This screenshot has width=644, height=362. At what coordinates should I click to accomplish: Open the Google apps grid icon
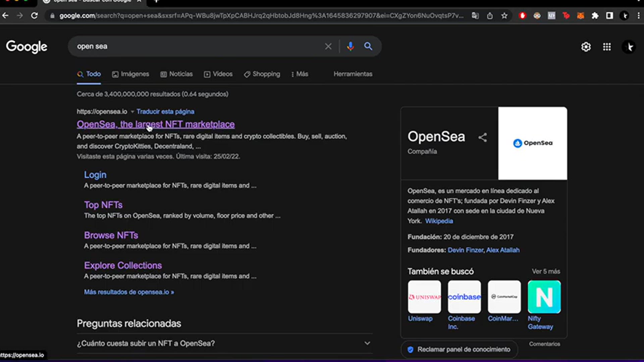coord(607,47)
